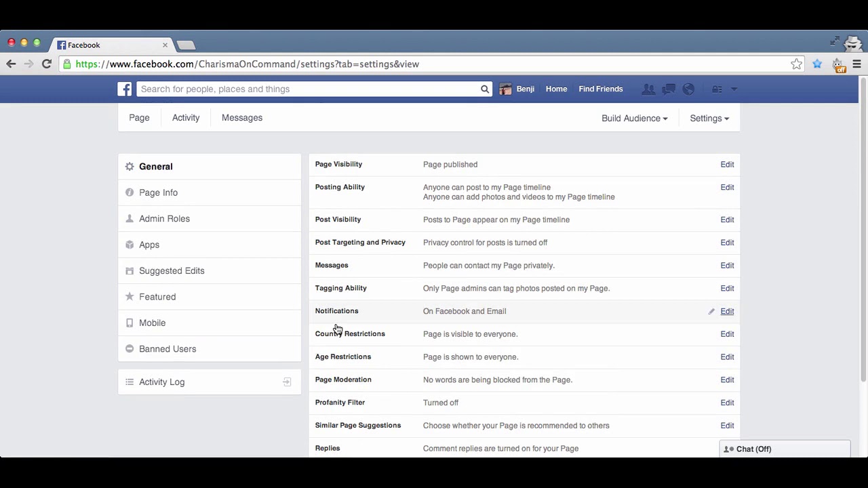Image resolution: width=868 pixels, height=488 pixels.
Task: Open Chrome menu hamburger icon
Action: click(856, 64)
